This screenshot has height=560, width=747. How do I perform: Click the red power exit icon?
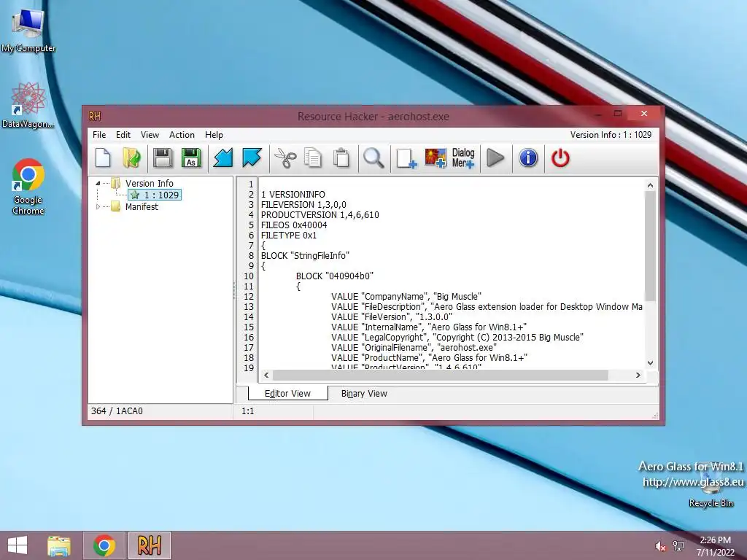[x=560, y=158]
